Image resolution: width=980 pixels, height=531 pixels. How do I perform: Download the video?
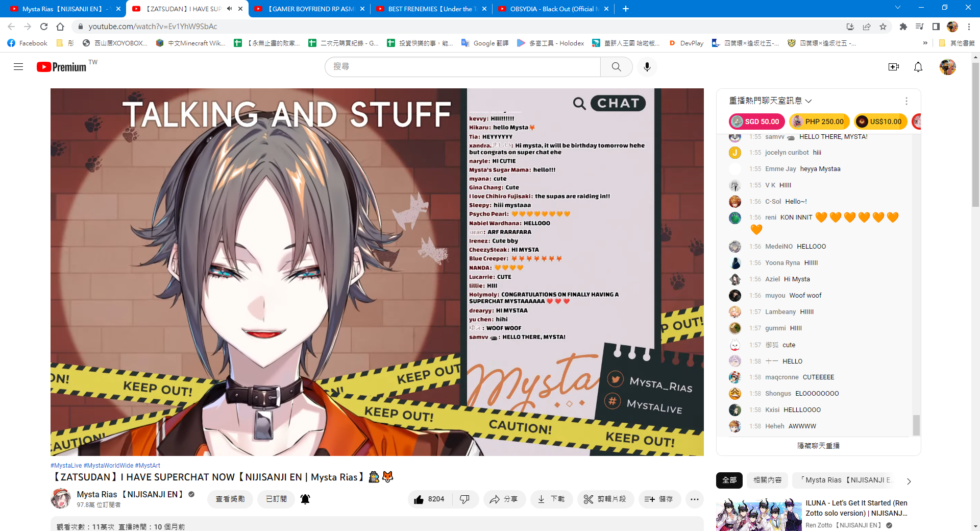(551, 499)
